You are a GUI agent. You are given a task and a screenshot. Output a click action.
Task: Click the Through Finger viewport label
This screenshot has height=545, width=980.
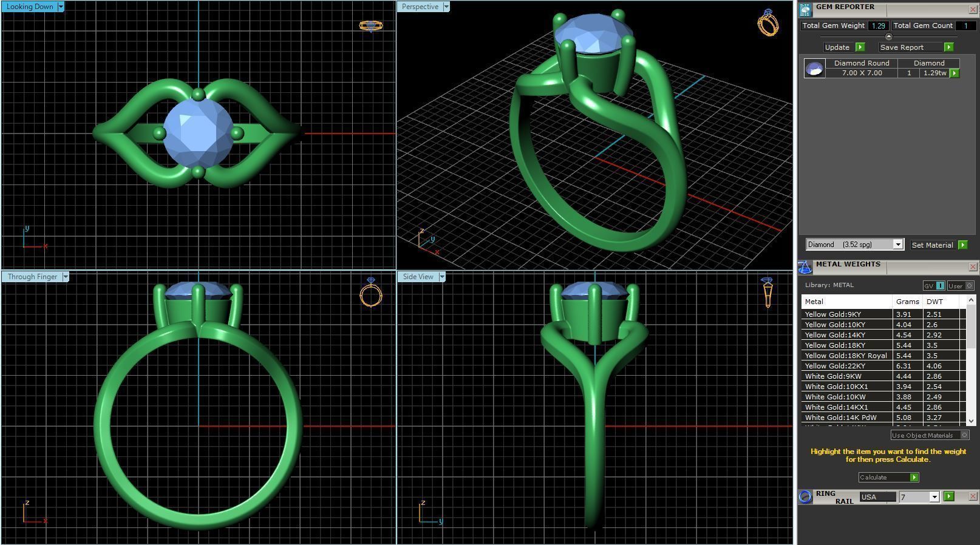(32, 277)
